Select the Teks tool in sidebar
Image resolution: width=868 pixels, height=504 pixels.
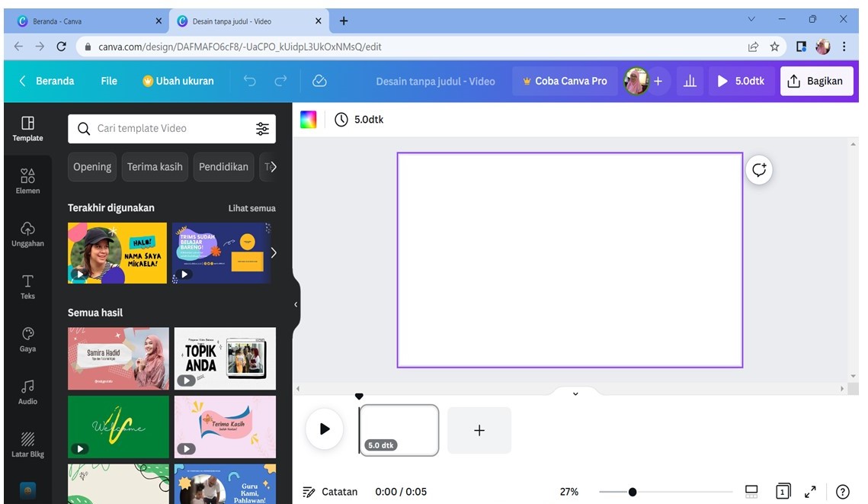point(27,286)
